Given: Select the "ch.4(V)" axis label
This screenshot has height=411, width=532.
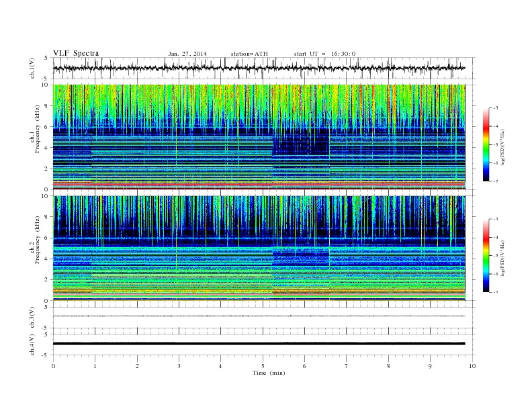Looking at the screenshot, I should click(x=32, y=345).
